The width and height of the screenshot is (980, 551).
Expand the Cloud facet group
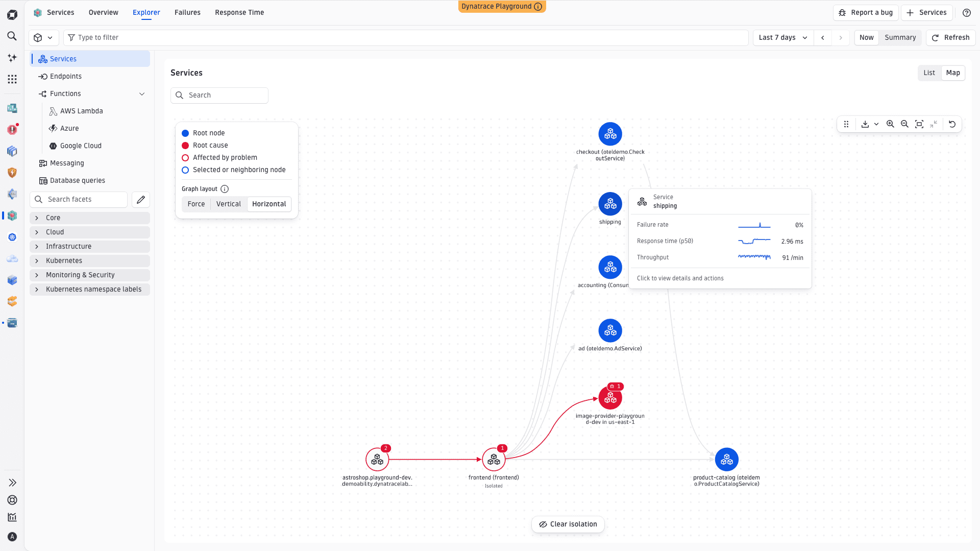[x=90, y=232]
